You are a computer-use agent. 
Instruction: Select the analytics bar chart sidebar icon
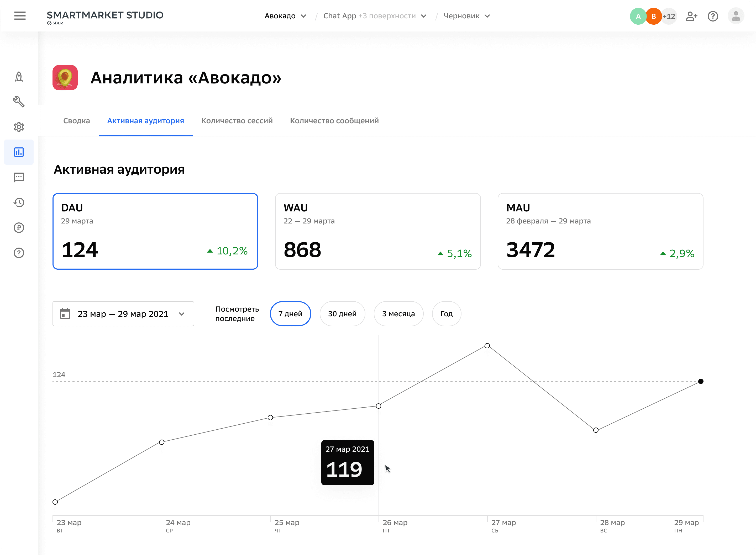click(x=19, y=152)
